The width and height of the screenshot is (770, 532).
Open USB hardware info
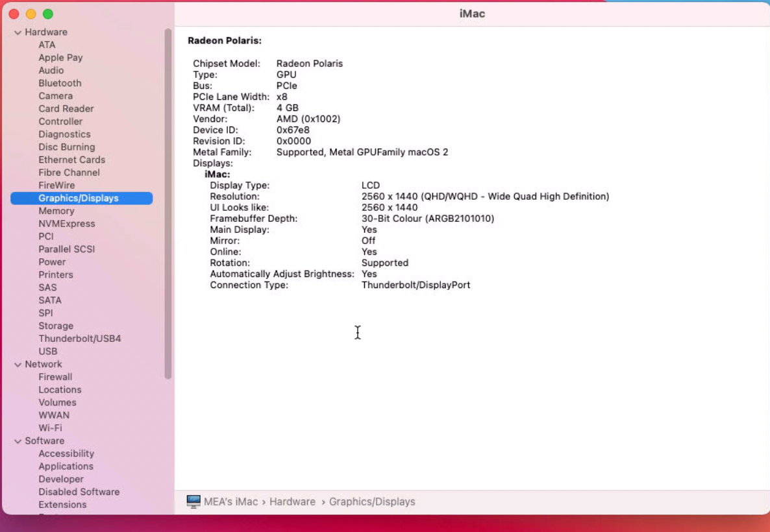click(48, 351)
